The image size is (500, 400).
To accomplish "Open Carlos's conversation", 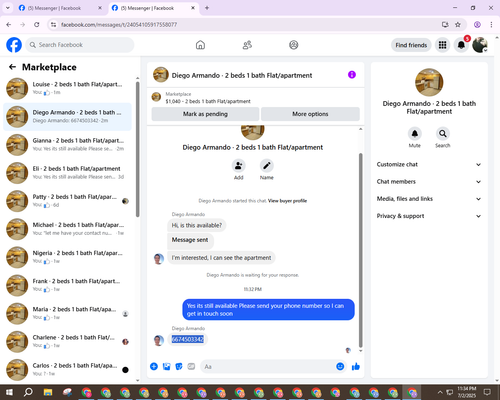I will tap(68, 370).
